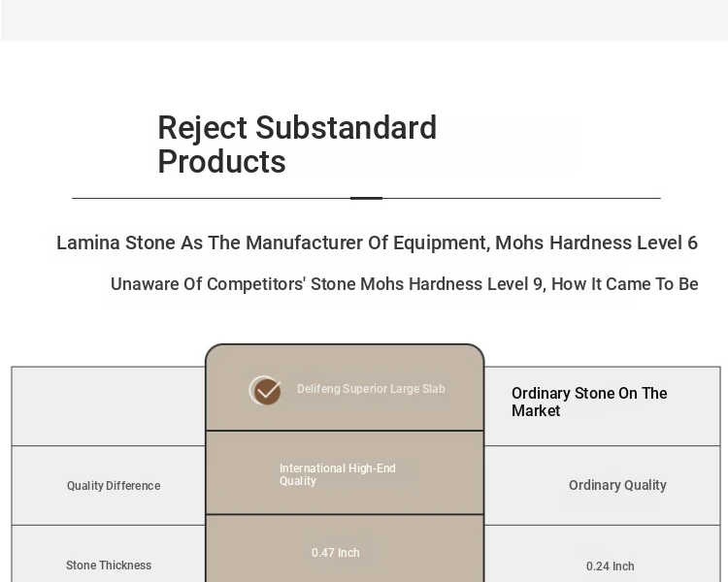Click the "0.24 Inch" thickness value

(611, 566)
